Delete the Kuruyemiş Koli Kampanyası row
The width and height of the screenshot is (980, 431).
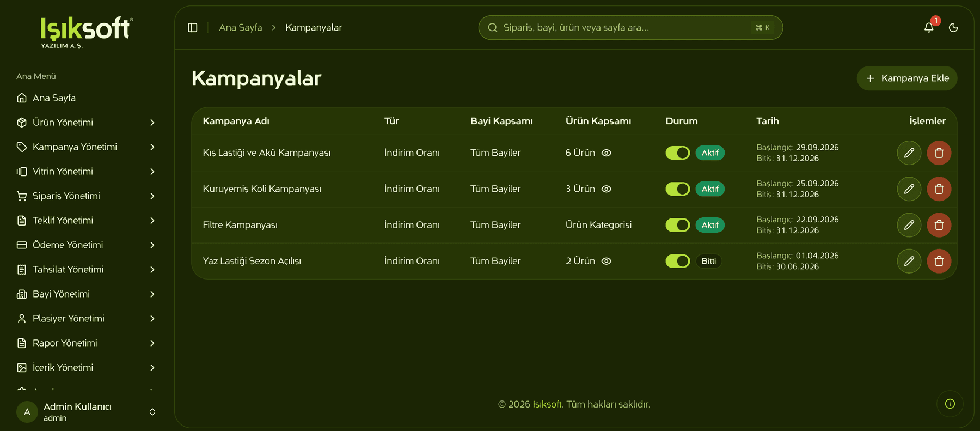(x=939, y=189)
